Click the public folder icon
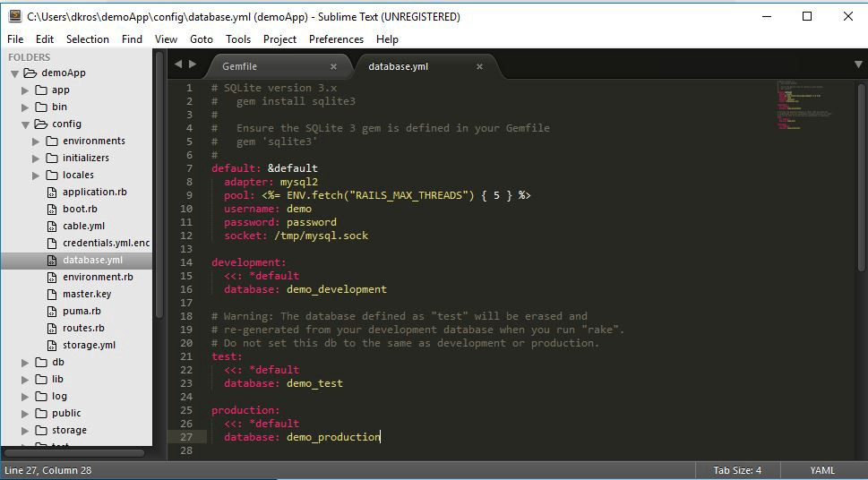 coord(41,413)
